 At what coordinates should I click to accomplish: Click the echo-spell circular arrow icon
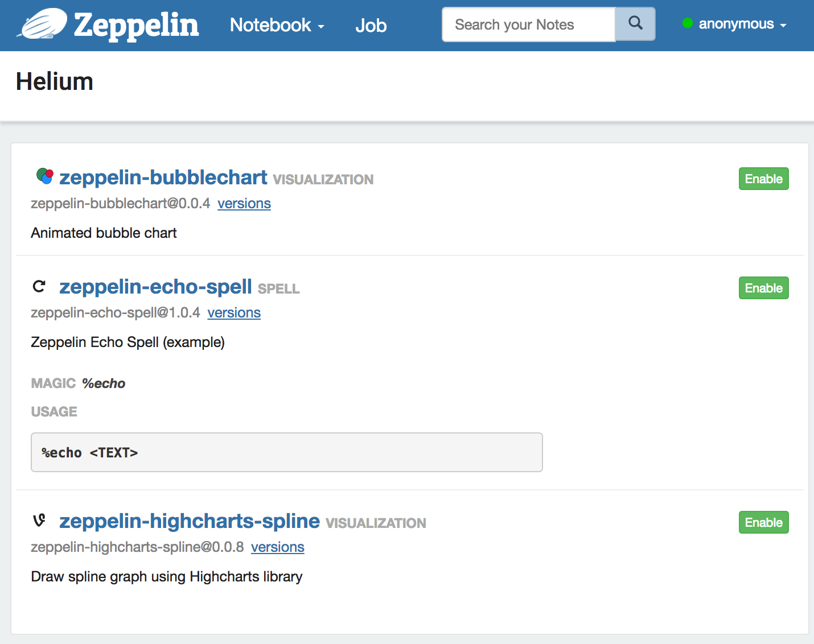click(x=39, y=286)
